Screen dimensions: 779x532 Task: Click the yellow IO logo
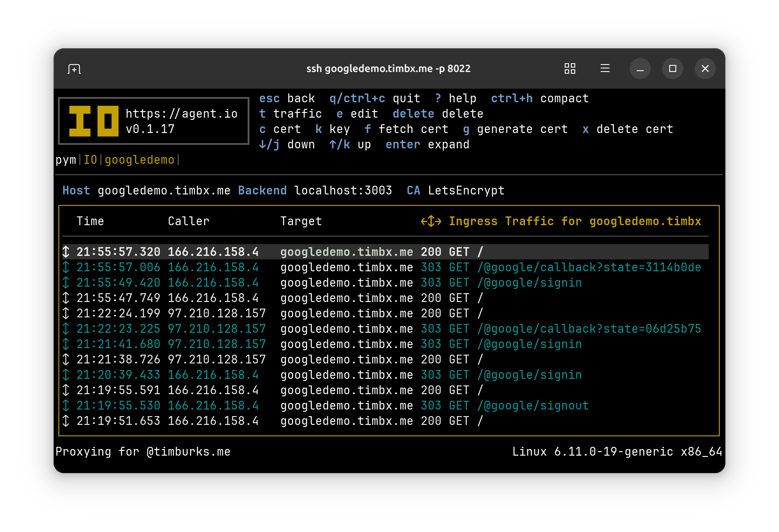click(x=94, y=121)
